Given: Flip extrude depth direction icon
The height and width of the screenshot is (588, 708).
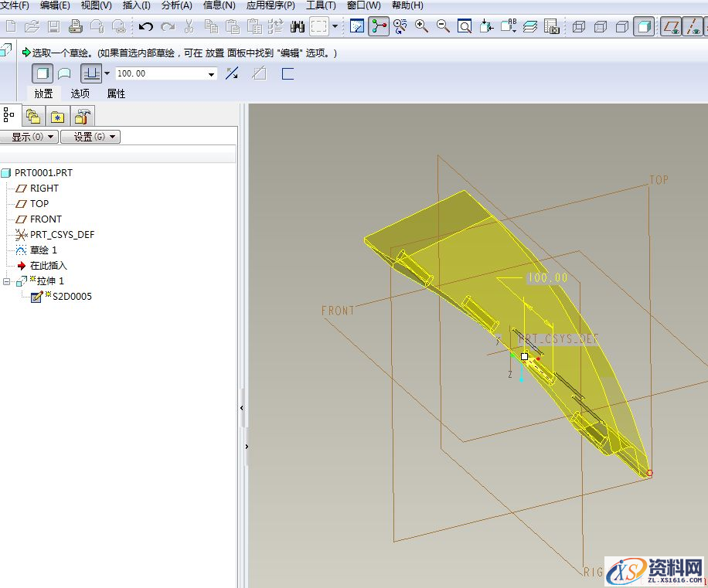Looking at the screenshot, I should click(232, 74).
